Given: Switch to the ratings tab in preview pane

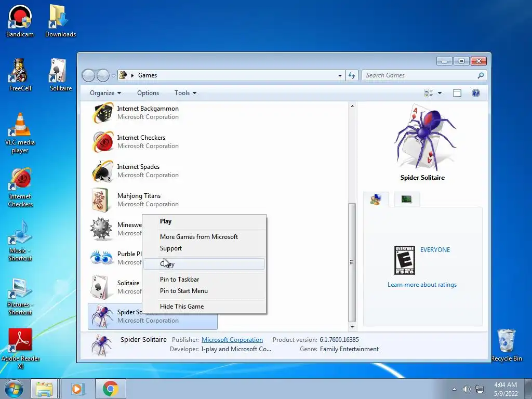Looking at the screenshot, I should [x=376, y=199].
